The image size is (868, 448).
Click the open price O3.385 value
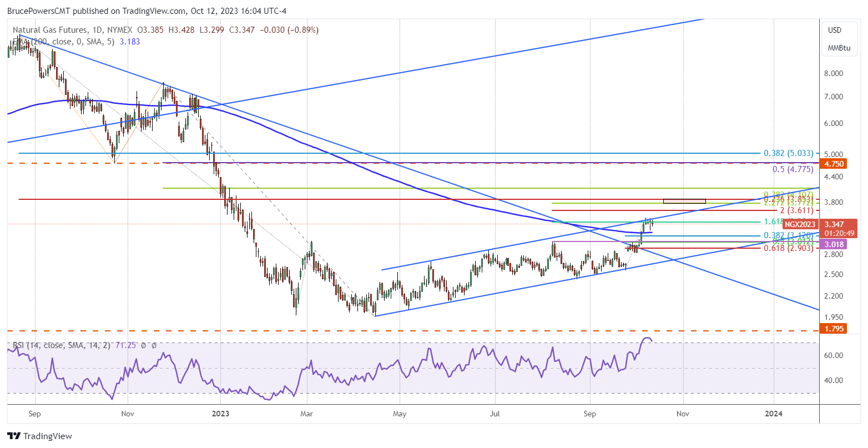151,30
